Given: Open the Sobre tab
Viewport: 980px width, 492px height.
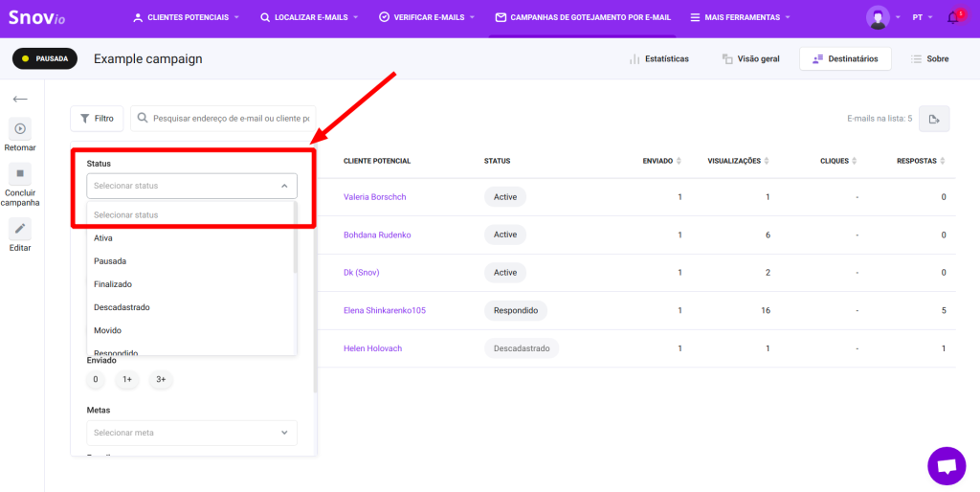Looking at the screenshot, I should pos(929,58).
